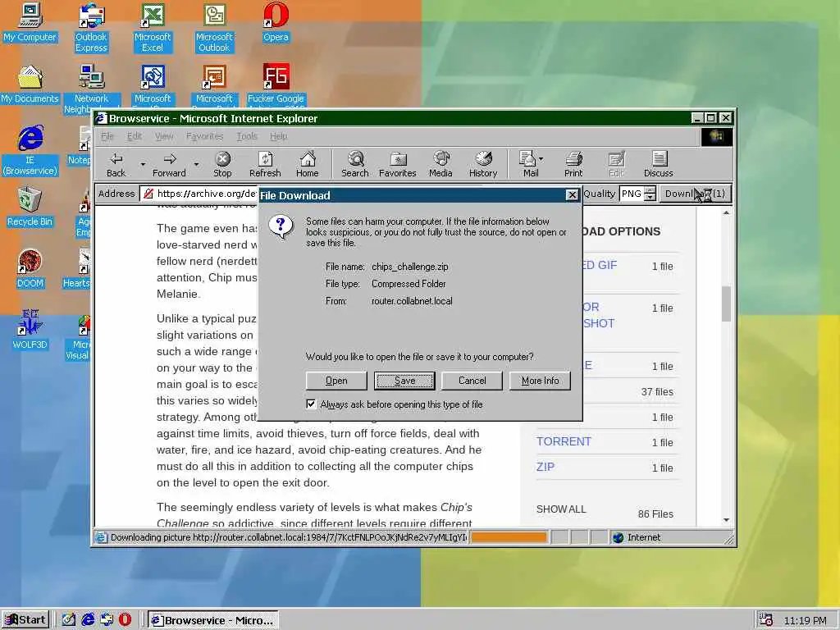The image size is (840, 630).
Task: Click the Internet zone status bar indicator
Action: point(637,537)
